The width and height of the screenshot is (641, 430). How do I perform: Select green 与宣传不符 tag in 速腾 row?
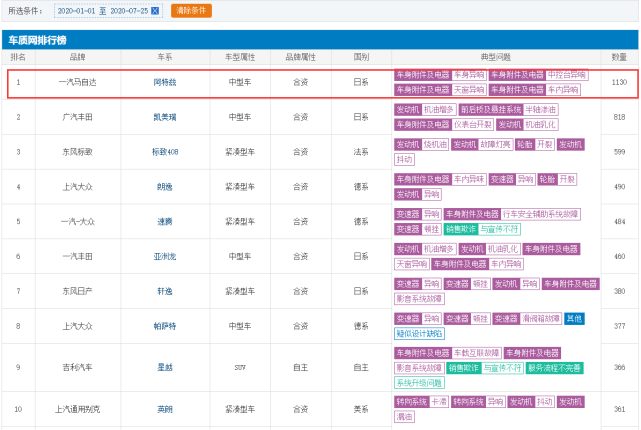point(499,229)
